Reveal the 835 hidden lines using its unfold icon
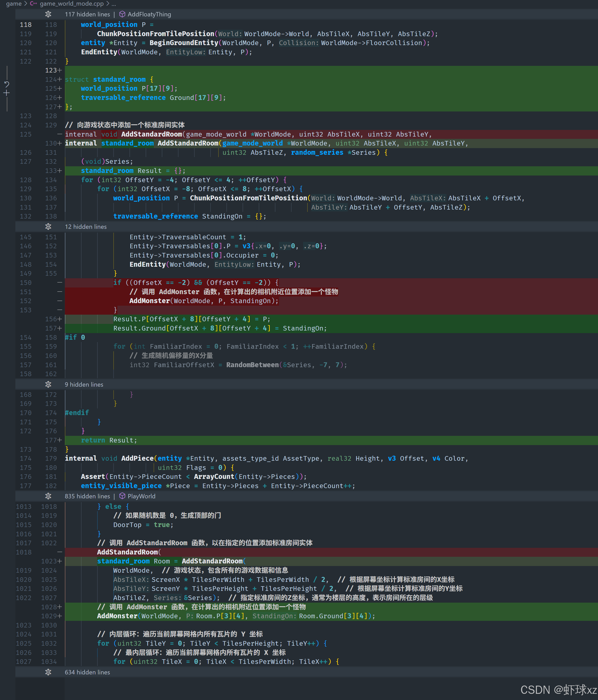The image size is (598, 700). pos(48,496)
